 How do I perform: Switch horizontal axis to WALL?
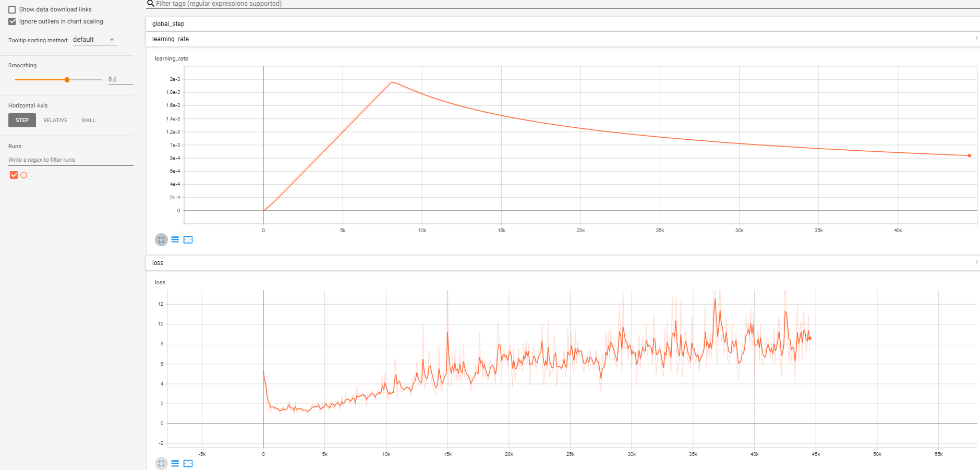[x=88, y=120]
